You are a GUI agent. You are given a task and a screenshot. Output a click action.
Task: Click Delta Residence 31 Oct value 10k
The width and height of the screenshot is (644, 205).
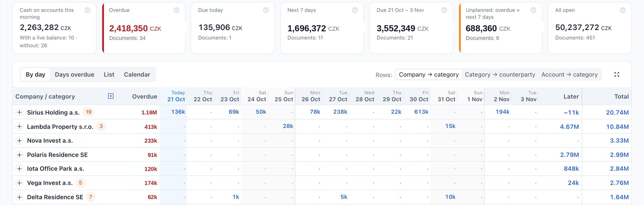tap(450, 197)
